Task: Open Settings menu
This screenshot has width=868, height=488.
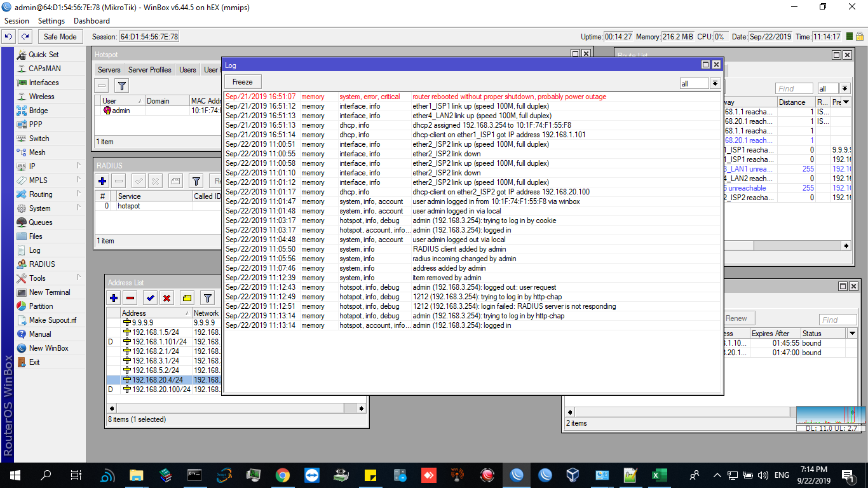Action: (x=51, y=21)
